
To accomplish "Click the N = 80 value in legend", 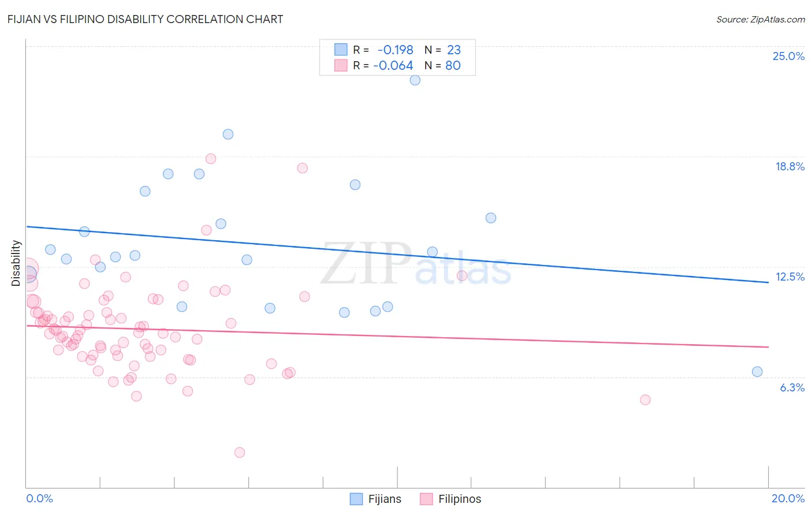I will click(x=442, y=65).
